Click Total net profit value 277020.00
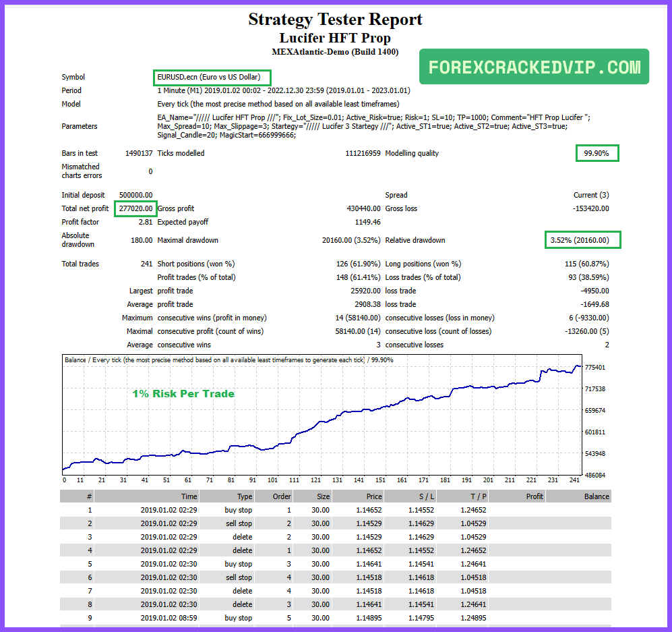Screen dimensions: 672x632 click(x=136, y=208)
